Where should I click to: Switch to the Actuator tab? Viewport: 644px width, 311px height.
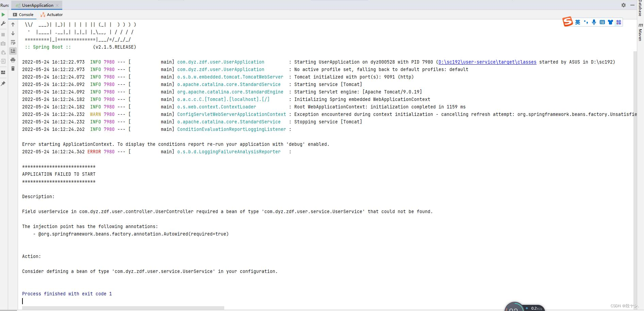click(x=52, y=15)
